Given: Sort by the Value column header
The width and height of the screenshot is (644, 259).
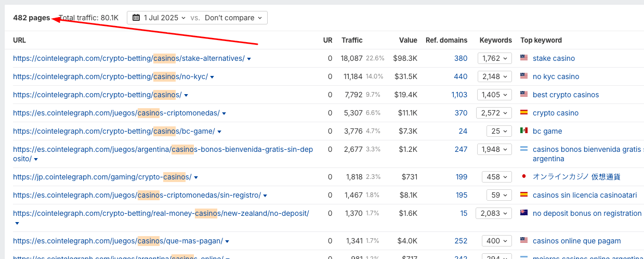Looking at the screenshot, I should [408, 40].
